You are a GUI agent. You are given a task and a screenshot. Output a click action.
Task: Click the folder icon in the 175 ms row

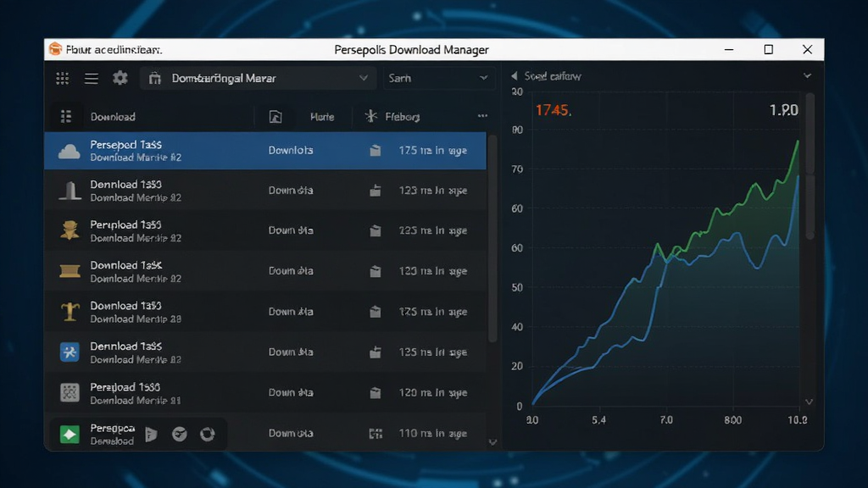click(x=376, y=151)
